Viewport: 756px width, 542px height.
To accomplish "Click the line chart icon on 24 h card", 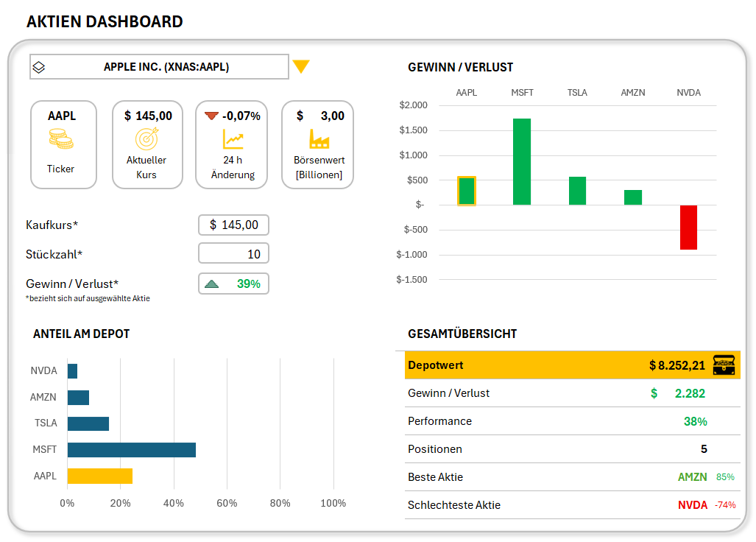I will [x=233, y=139].
